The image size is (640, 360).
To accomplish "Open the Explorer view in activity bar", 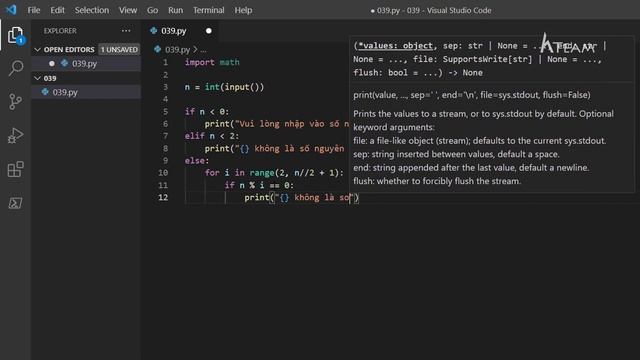I will tap(16, 35).
